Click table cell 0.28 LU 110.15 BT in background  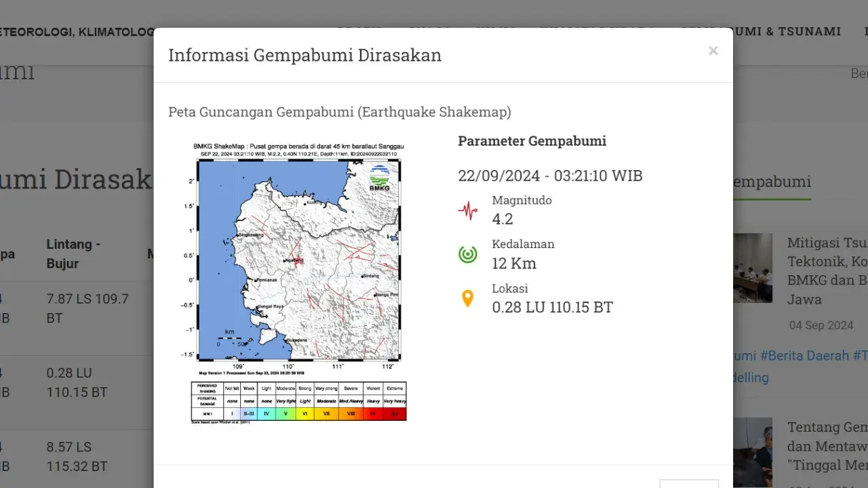[77, 382]
